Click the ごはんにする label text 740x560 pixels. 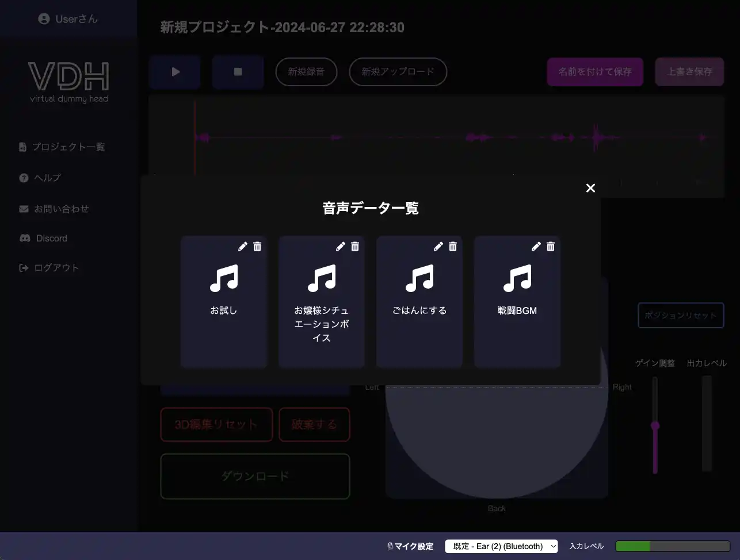coord(419,310)
